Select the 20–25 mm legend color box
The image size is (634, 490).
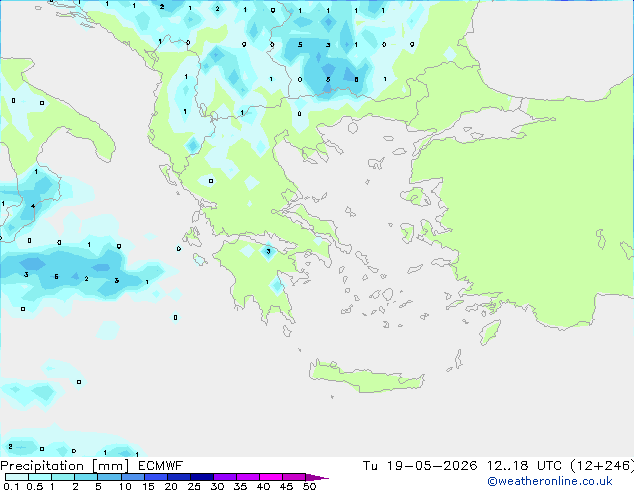(x=179, y=477)
